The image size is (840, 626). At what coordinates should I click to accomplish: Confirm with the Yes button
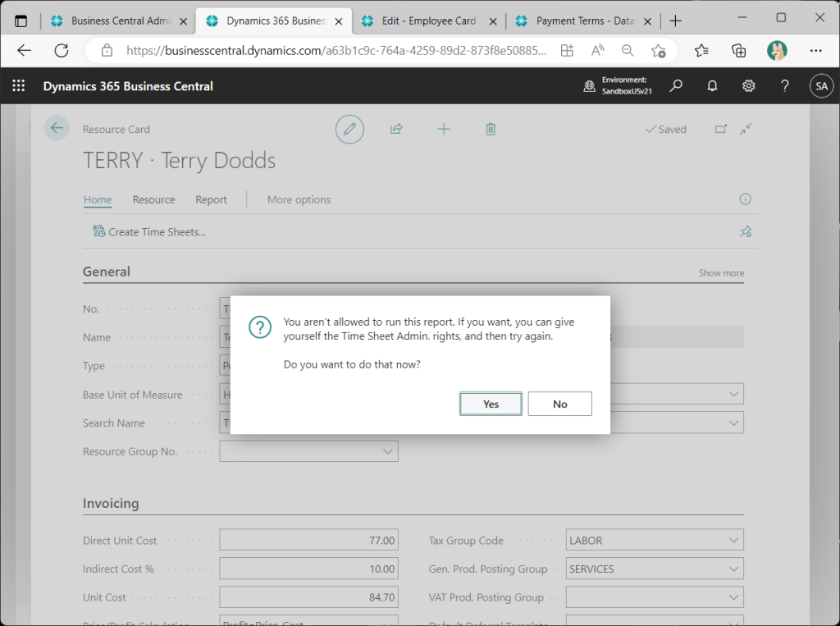tap(491, 404)
